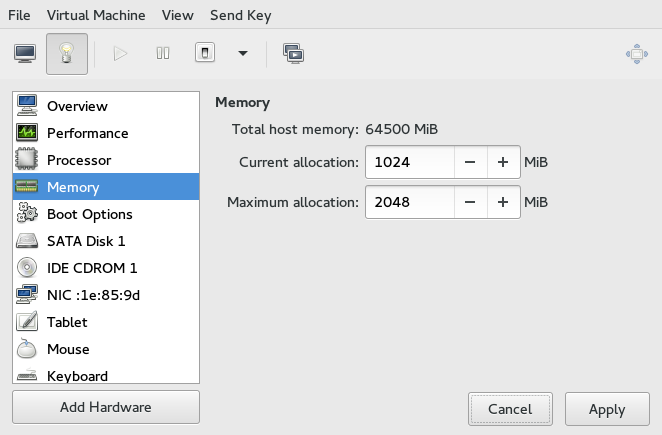The image size is (662, 435).
Task: Increase current allocation with plus button
Action: click(503, 162)
